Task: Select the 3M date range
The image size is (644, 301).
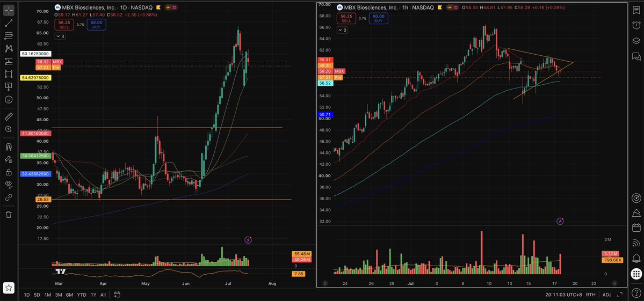Action: coord(59,295)
